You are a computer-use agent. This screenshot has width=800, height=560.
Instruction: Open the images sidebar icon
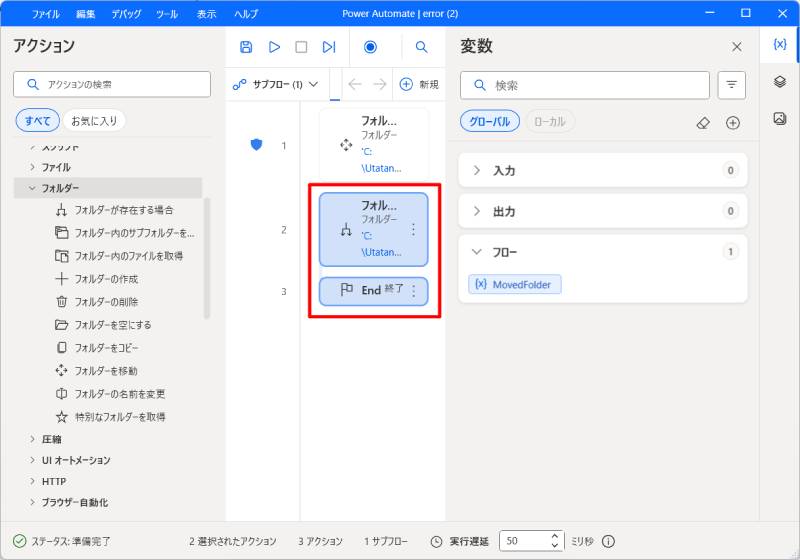click(780, 118)
